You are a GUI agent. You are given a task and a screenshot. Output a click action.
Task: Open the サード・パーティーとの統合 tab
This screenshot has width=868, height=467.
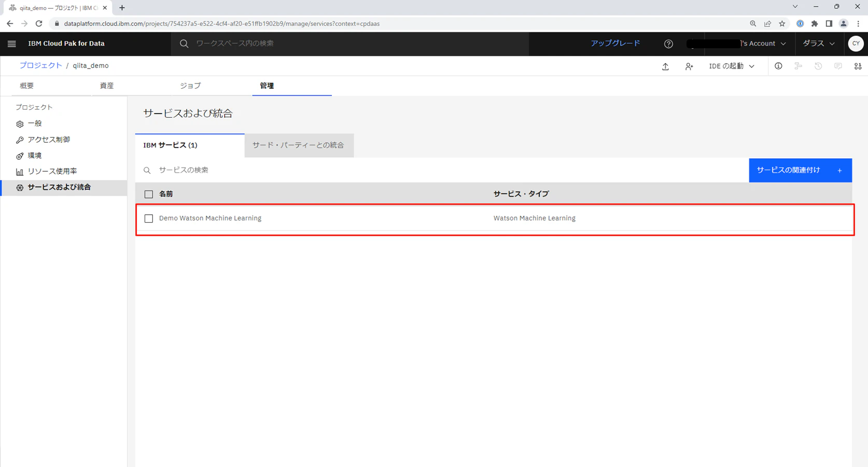point(299,145)
